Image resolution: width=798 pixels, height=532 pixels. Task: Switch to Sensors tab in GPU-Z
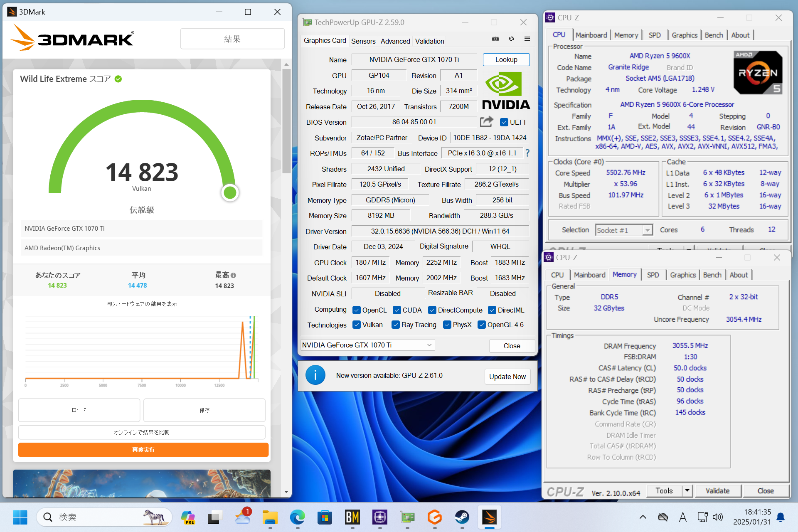(363, 41)
